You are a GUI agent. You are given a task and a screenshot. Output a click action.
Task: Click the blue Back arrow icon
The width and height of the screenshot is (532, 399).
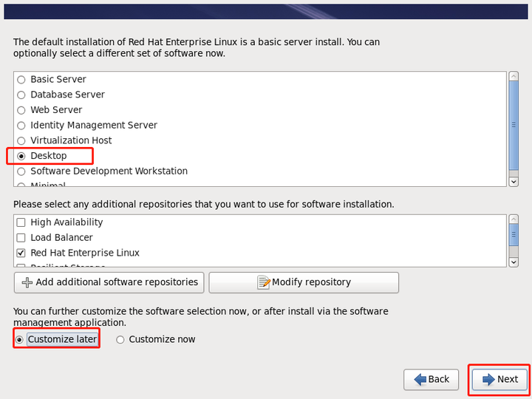420,379
